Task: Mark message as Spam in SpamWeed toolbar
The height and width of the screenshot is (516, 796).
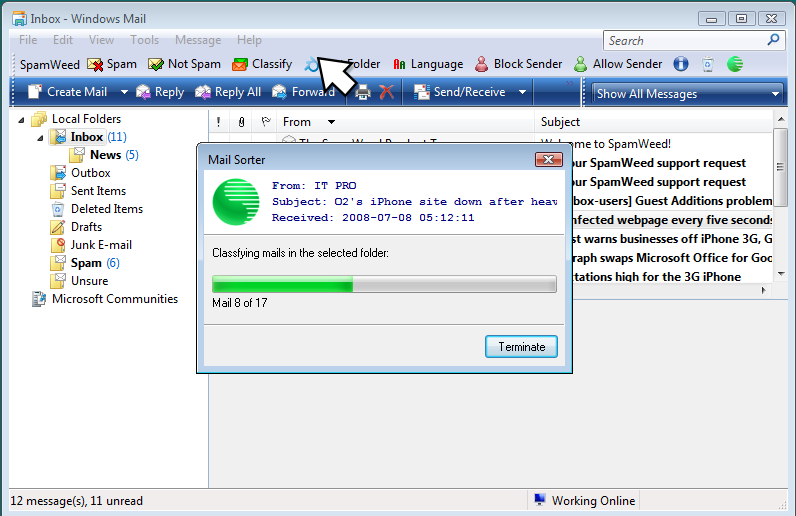Action: coord(112,64)
